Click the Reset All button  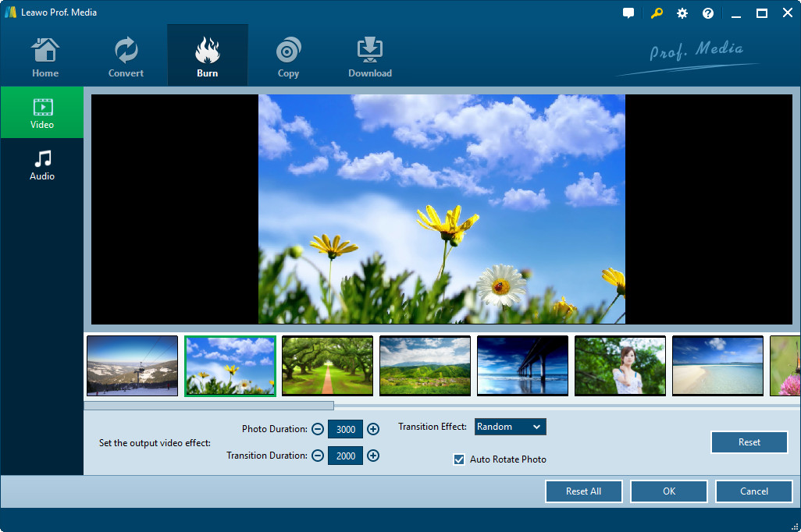(583, 491)
